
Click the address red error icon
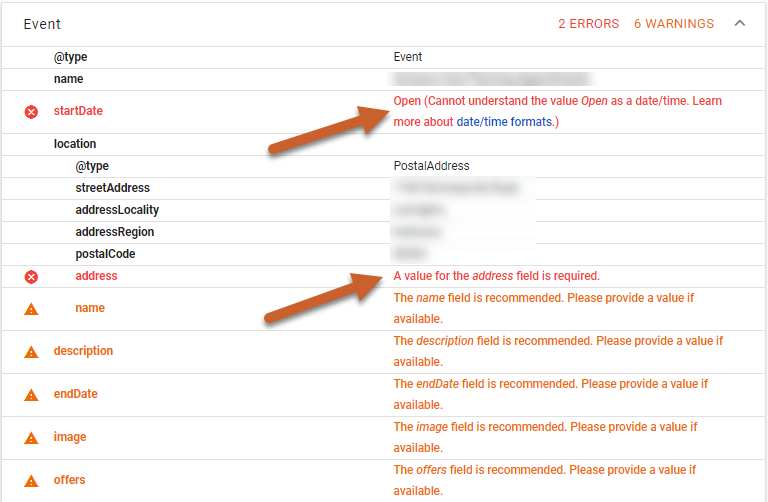coord(31,276)
